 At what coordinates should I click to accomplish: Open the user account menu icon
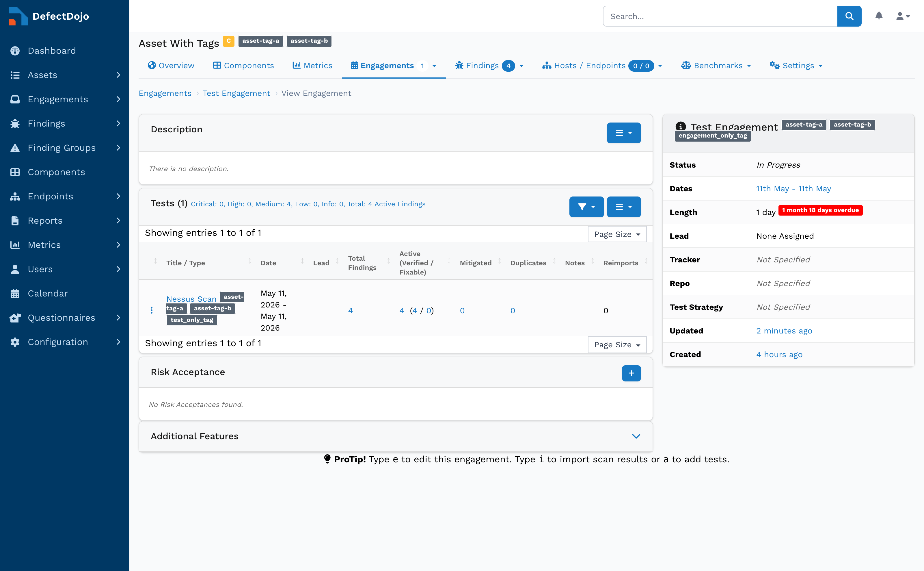903,16
